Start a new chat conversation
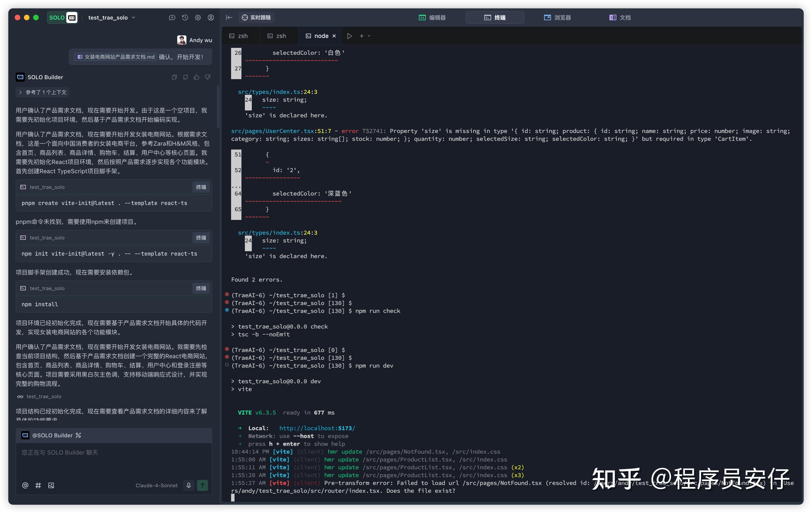The image size is (812, 513). tap(172, 17)
